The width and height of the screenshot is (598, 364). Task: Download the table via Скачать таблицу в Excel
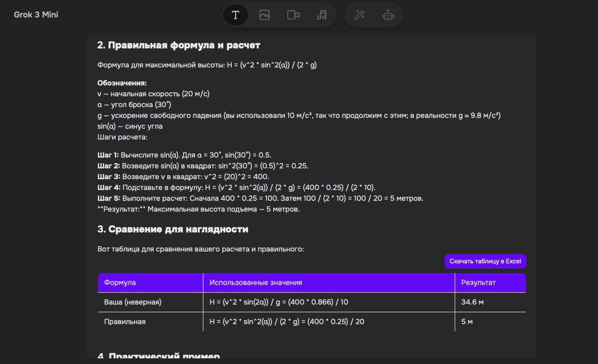[x=485, y=261]
